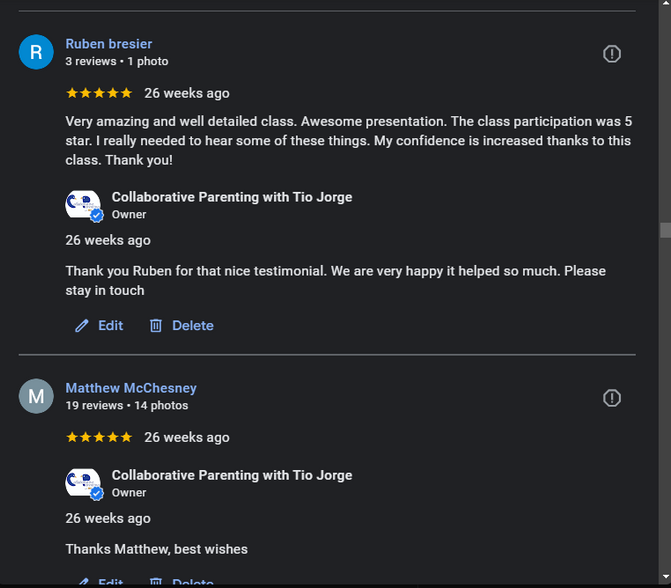
Task: Open Matthew McChesney's profile name link
Action: click(131, 388)
